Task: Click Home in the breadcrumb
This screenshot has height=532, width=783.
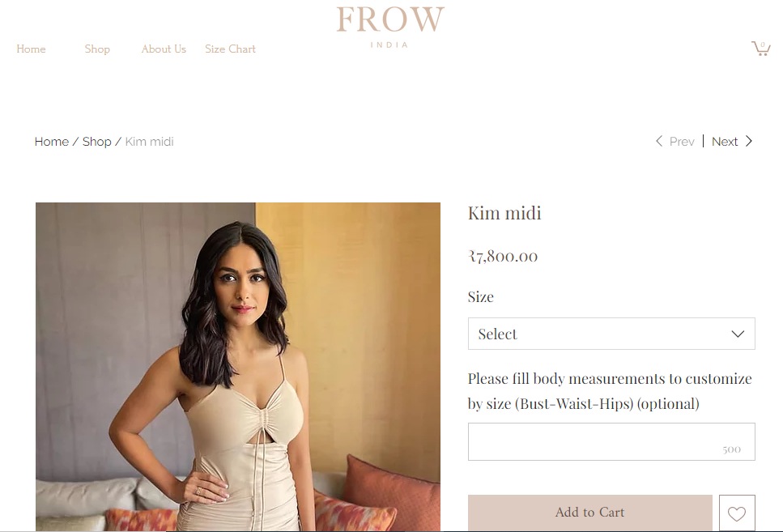Action: [x=52, y=142]
